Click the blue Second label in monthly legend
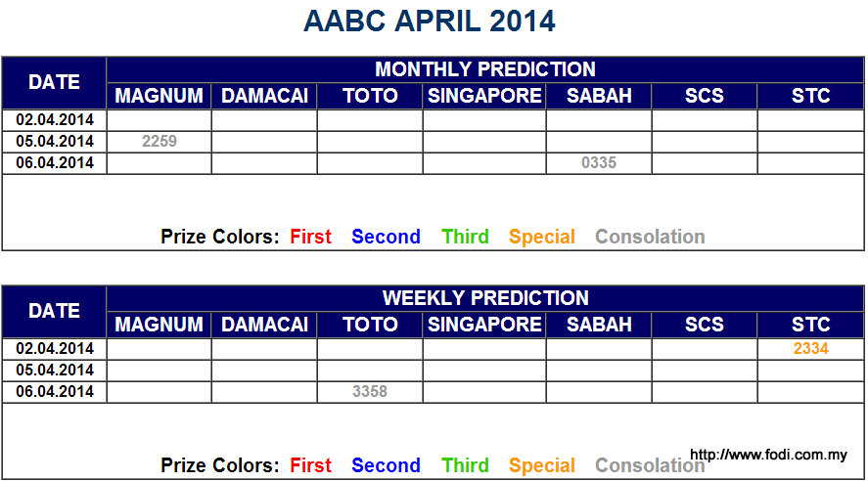868x481 pixels. pyautogui.click(x=386, y=237)
